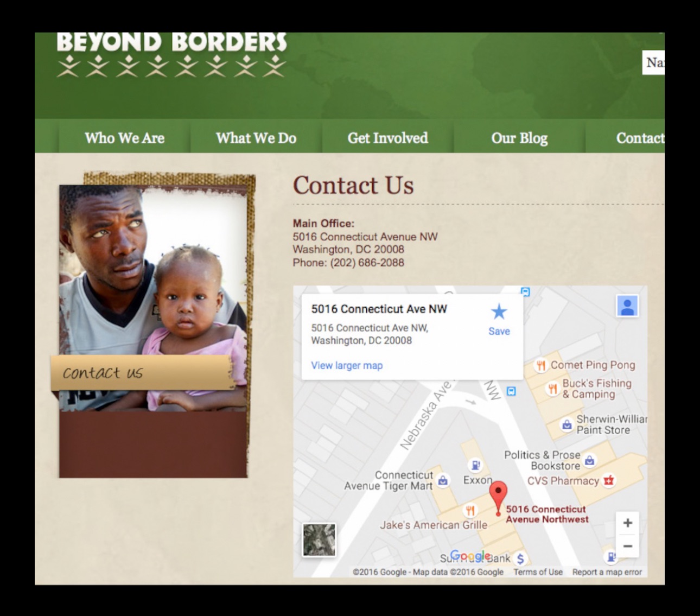Click Report a map error link
Viewport: 700px width, 616px height.
pyautogui.click(x=607, y=572)
